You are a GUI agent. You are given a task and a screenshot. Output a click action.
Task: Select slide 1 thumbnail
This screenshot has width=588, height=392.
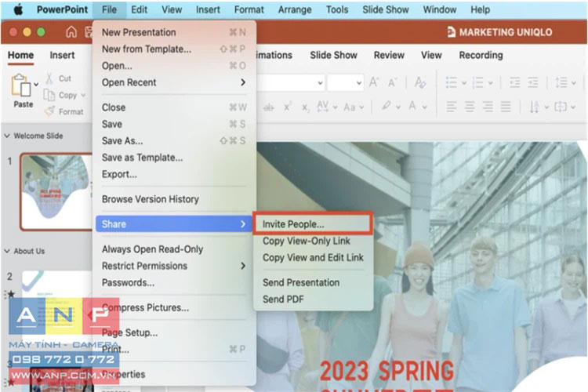(x=56, y=191)
